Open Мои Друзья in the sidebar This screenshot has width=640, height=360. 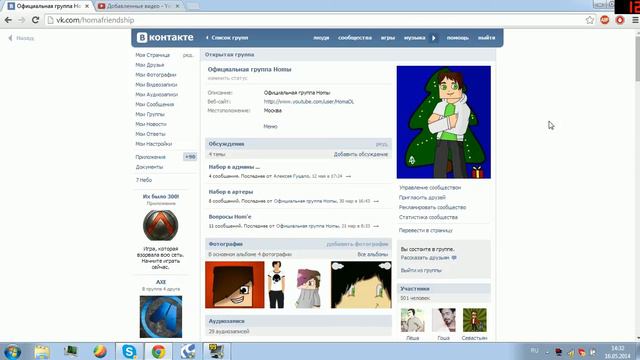point(150,65)
